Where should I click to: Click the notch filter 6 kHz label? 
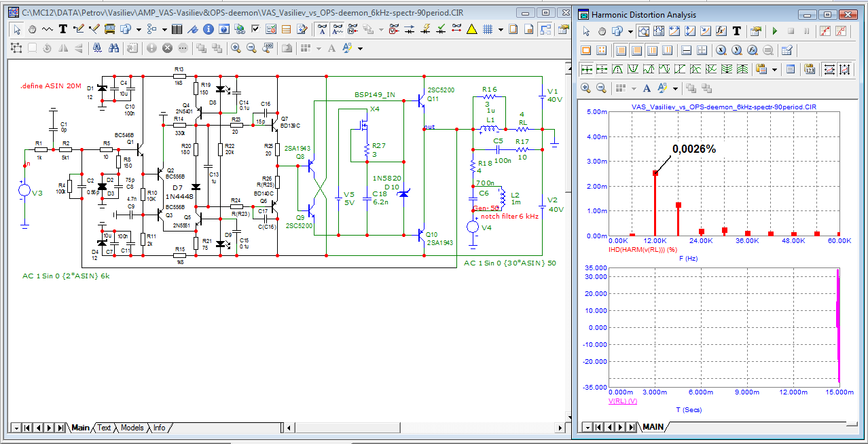[x=509, y=216]
